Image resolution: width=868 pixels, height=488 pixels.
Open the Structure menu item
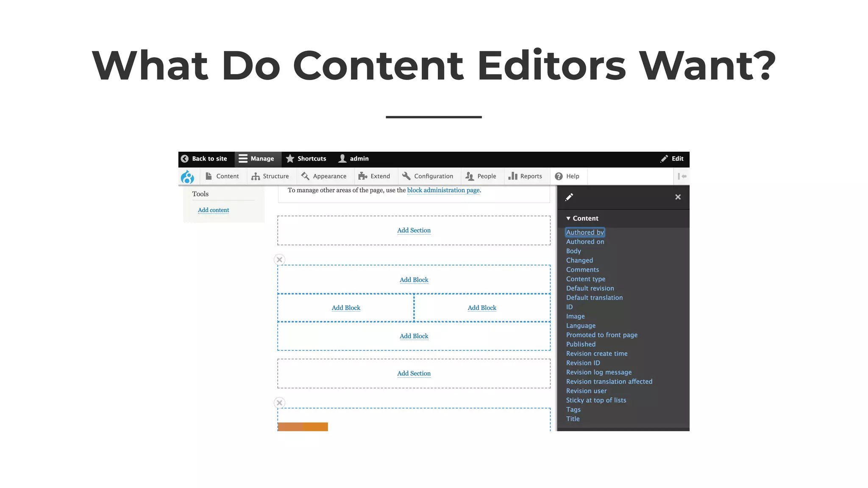pos(270,176)
